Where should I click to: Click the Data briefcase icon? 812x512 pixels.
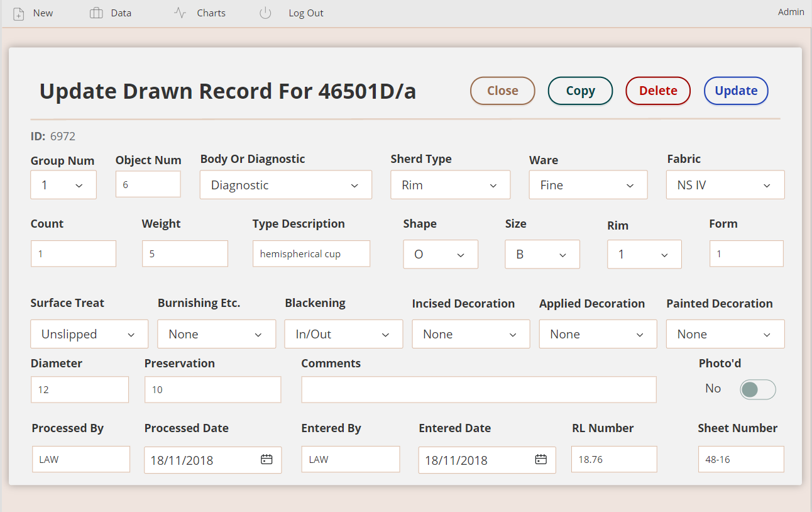click(x=96, y=13)
